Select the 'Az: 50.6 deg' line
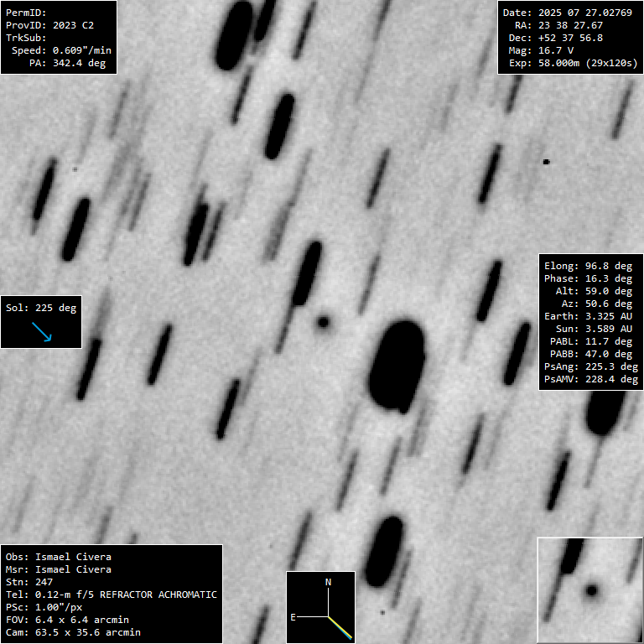This screenshot has height=644, width=644. [597, 304]
